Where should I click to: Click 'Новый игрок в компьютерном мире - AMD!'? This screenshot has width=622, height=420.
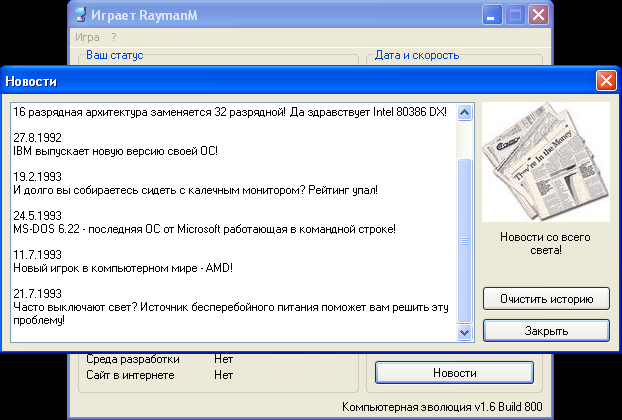(123, 268)
